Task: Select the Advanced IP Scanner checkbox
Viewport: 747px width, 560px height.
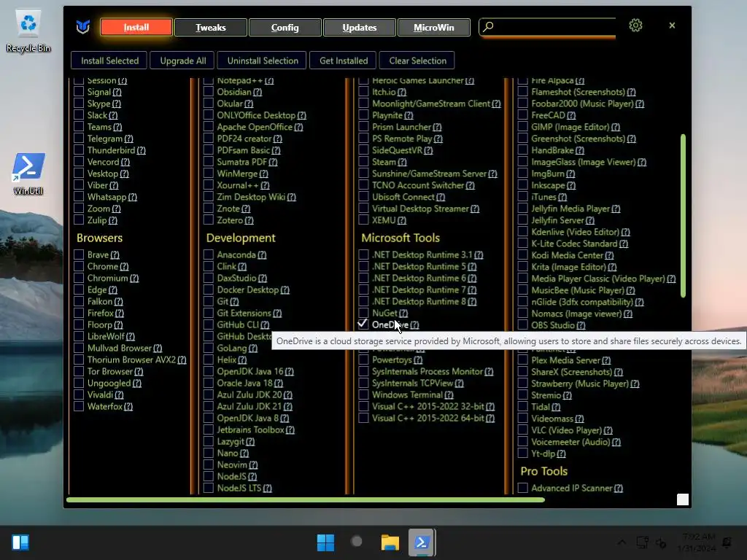Action: [x=522, y=488]
